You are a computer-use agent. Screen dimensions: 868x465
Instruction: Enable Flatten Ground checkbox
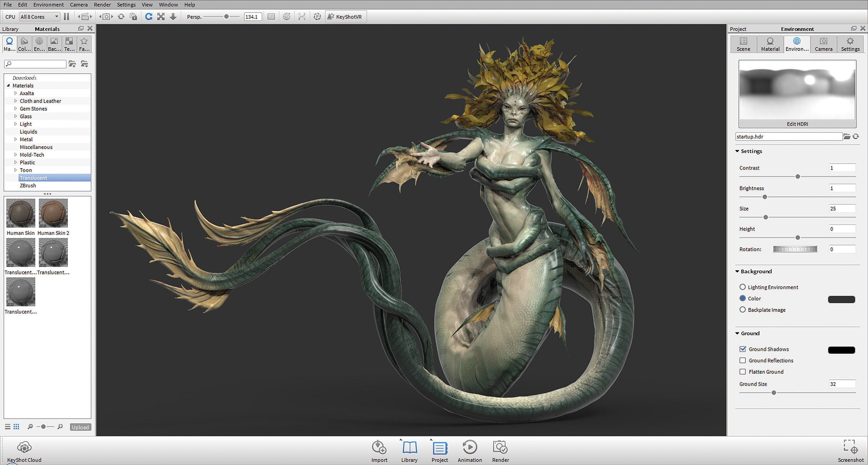click(x=743, y=371)
